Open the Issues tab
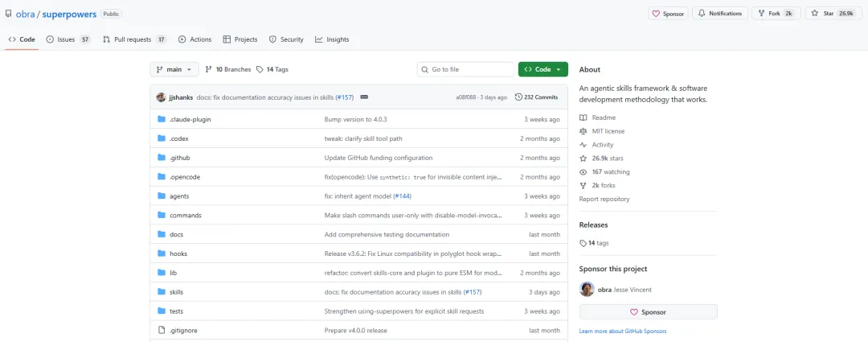868x342 pixels. pyautogui.click(x=68, y=39)
